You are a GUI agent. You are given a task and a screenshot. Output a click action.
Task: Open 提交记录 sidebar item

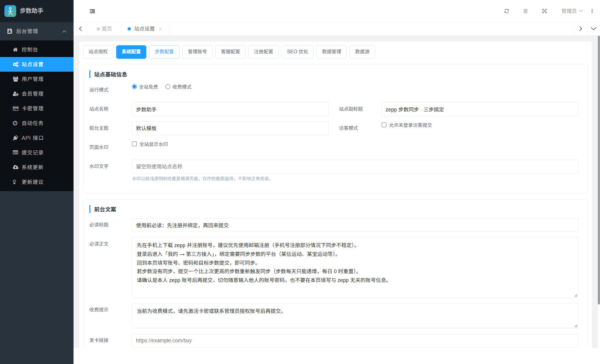click(37, 153)
